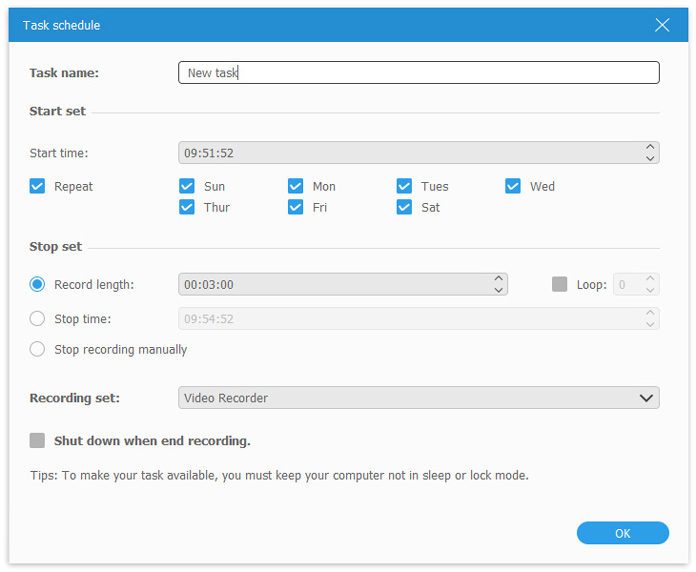Increase Record length with up arrow

click(x=499, y=278)
